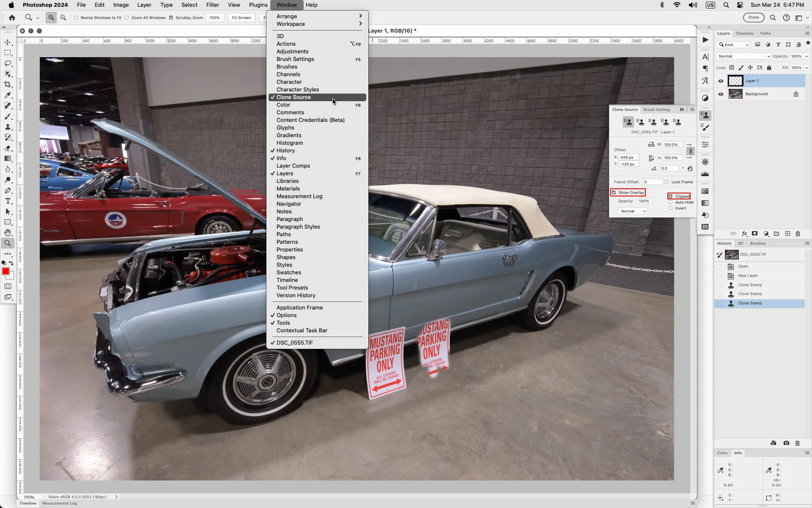Click the X offset input field
The height and width of the screenshot is (508, 812).
pos(628,157)
